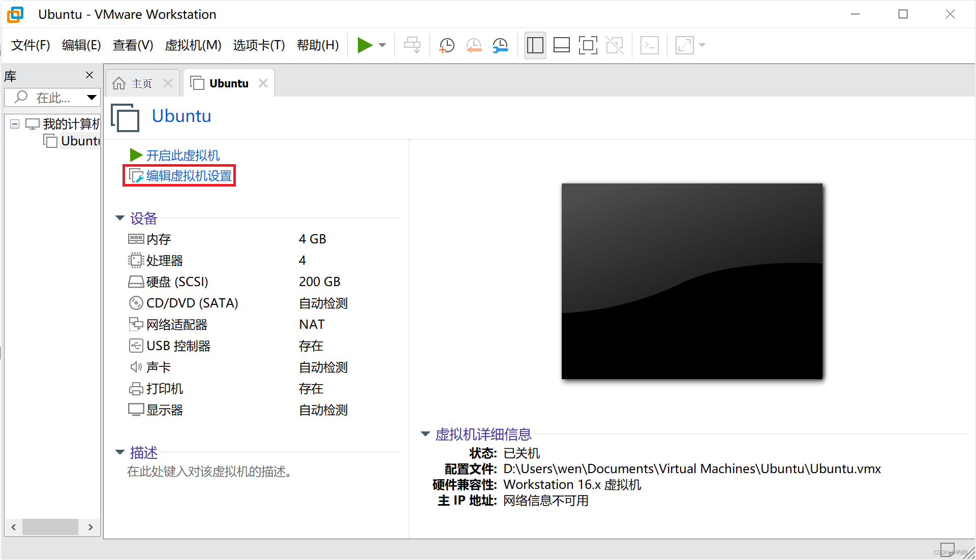Image resolution: width=976 pixels, height=560 pixels.
Task: Collapse the 虚拟机详细信息 section
Action: click(425, 434)
